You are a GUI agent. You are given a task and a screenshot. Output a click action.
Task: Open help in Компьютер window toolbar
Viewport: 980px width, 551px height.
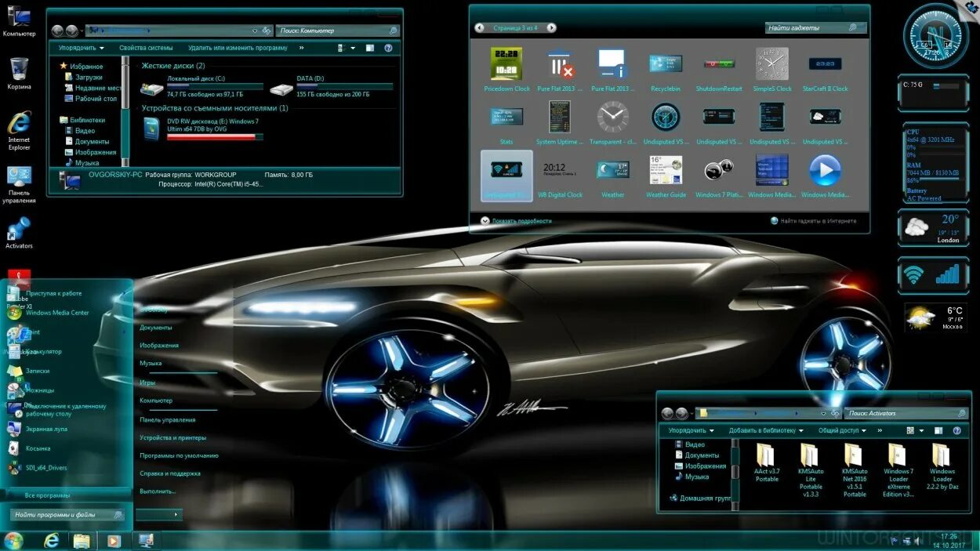pos(388,48)
